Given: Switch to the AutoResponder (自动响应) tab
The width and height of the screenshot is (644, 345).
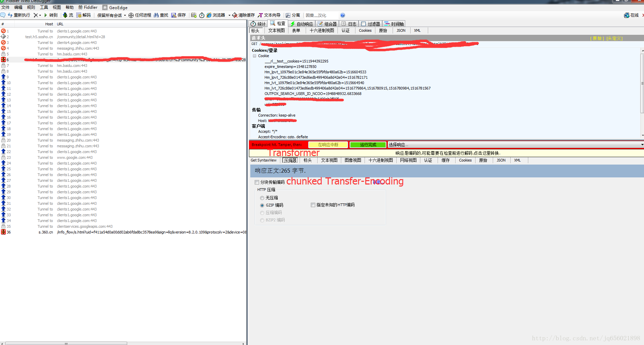Looking at the screenshot, I should click(x=302, y=24).
